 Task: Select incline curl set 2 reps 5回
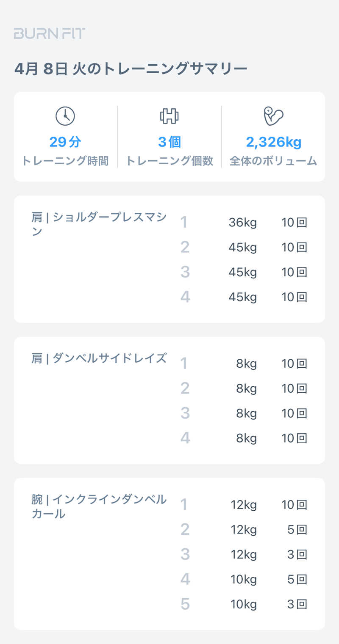point(297,530)
